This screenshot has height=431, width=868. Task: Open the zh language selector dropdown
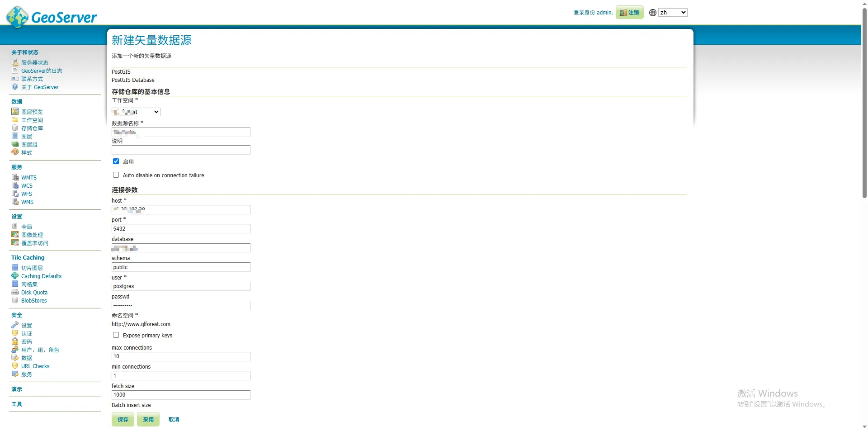pos(672,13)
